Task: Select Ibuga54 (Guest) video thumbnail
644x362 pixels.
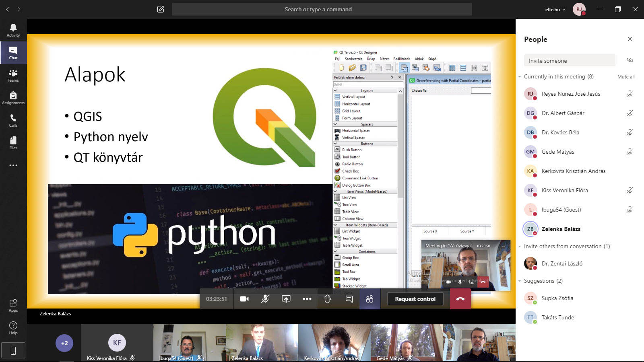Action: (190, 343)
